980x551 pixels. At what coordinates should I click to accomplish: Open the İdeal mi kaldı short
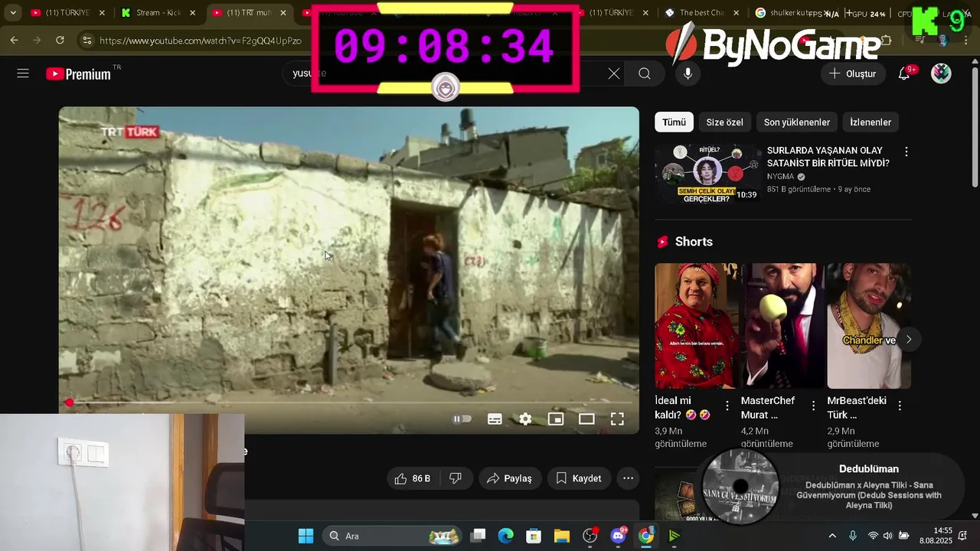tap(696, 326)
